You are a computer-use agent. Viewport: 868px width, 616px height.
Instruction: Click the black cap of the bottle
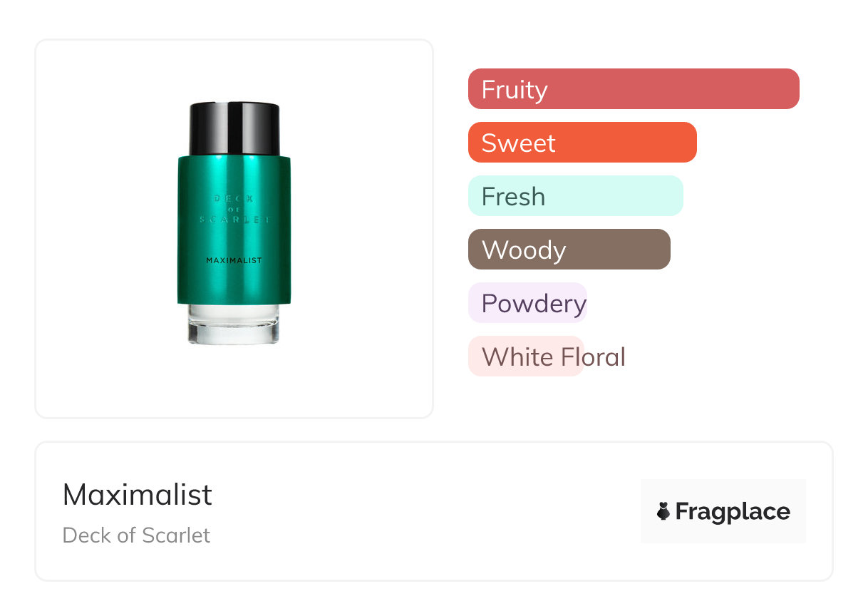pyautogui.click(x=234, y=128)
